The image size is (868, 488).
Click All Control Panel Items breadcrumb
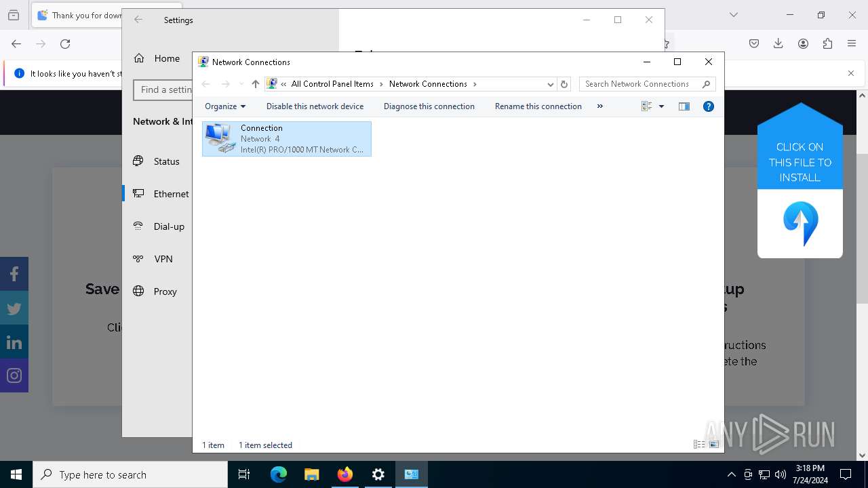(x=332, y=84)
